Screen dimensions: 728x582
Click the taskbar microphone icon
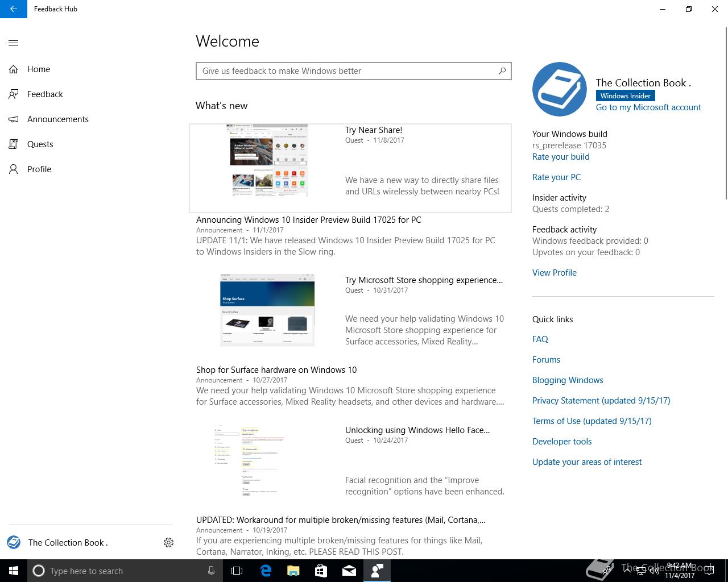pyautogui.click(x=211, y=571)
